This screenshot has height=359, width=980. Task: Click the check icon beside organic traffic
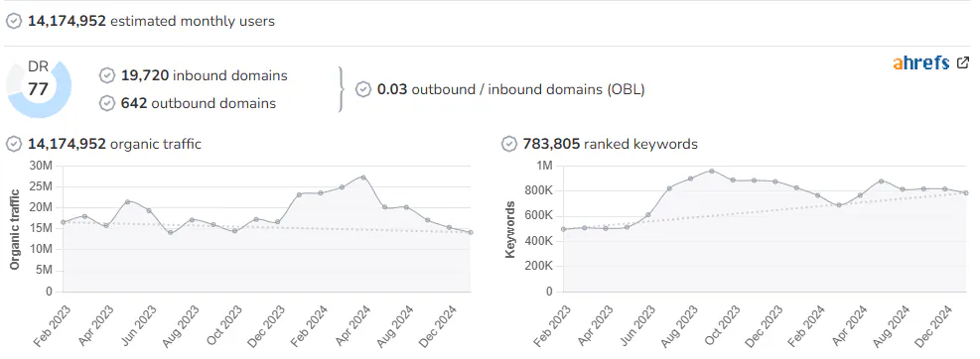14,144
